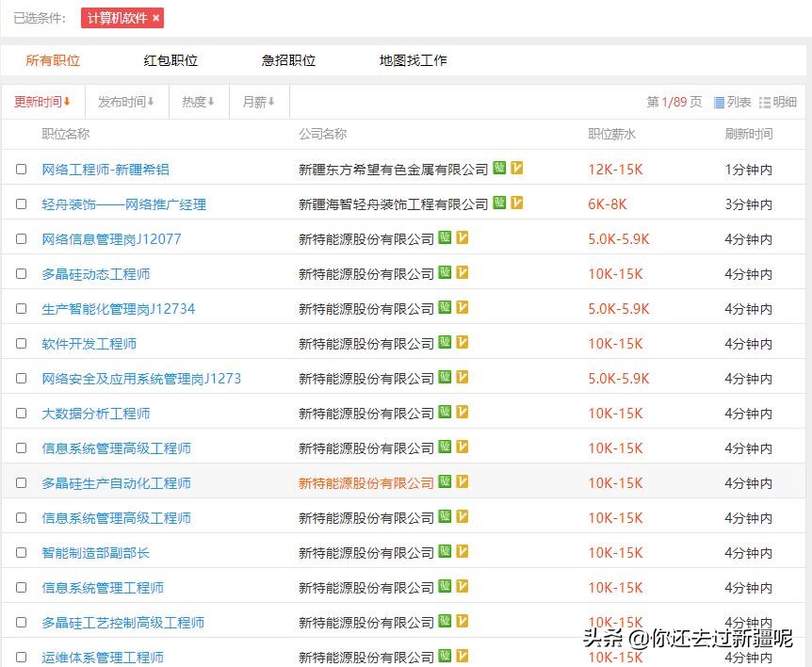The width and height of the screenshot is (812, 667).
Task: Click the yellow badge in the 智能制造部副部长 row
Action: click(462, 552)
